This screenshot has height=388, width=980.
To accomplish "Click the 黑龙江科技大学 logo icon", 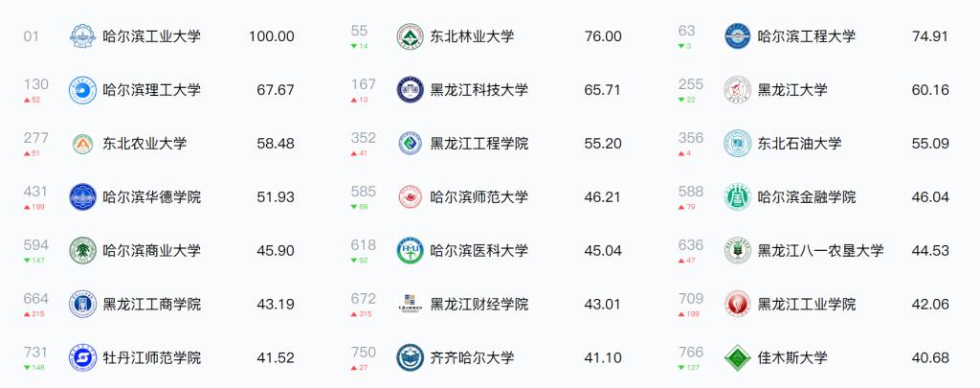I will [411, 90].
